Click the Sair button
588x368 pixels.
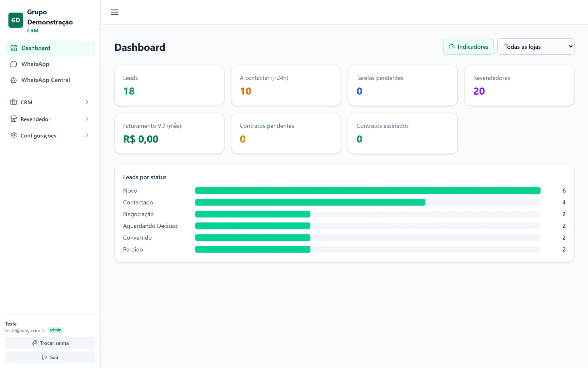[50, 357]
